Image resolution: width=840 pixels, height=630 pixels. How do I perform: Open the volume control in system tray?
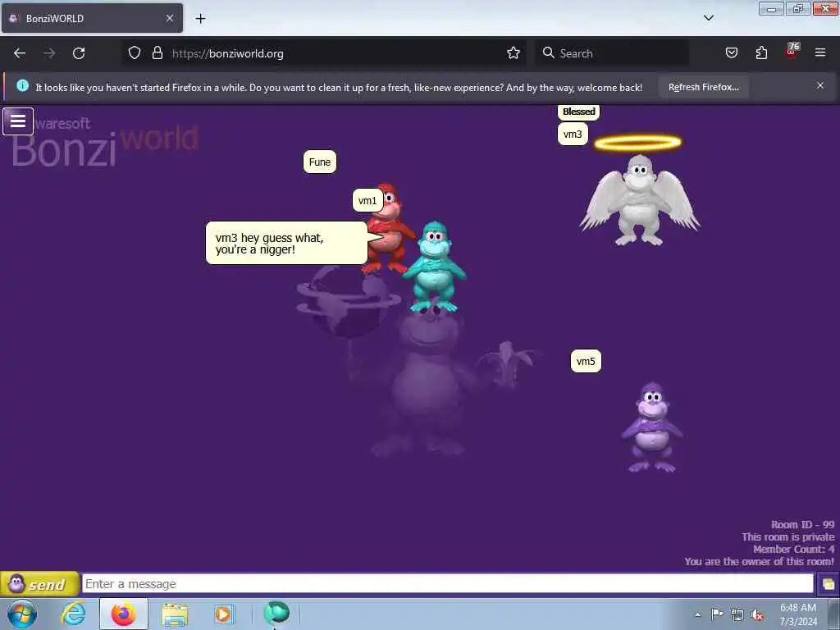pos(757,614)
